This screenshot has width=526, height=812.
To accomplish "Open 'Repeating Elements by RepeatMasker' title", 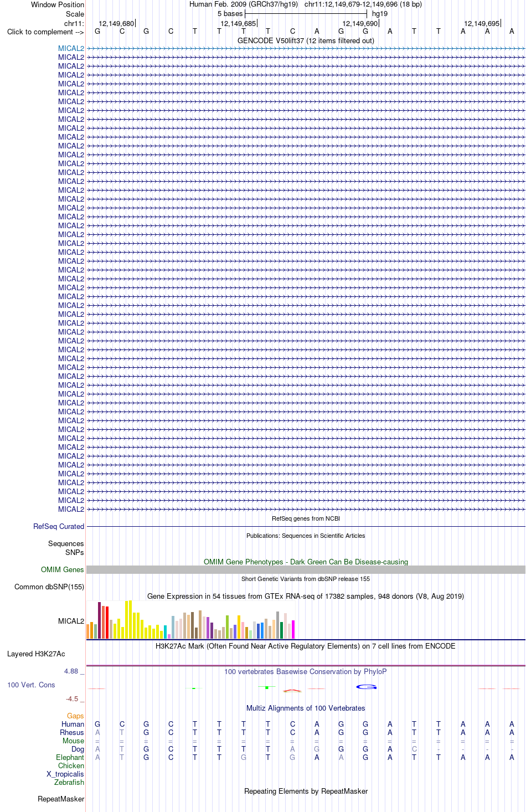I will (x=306, y=792).
